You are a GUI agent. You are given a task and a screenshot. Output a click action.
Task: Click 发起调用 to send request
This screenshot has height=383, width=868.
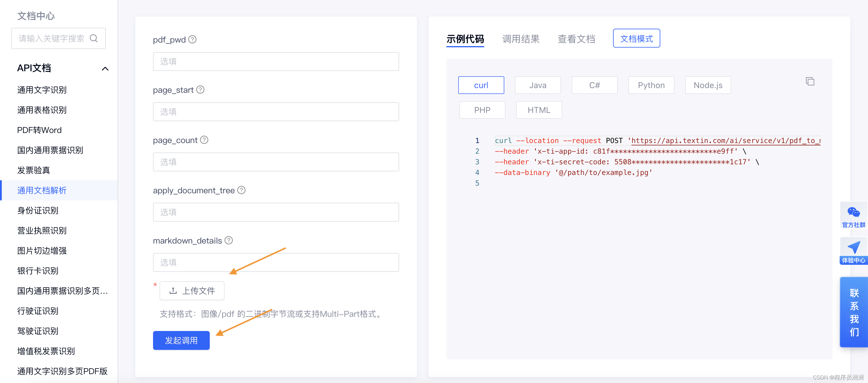(x=181, y=340)
